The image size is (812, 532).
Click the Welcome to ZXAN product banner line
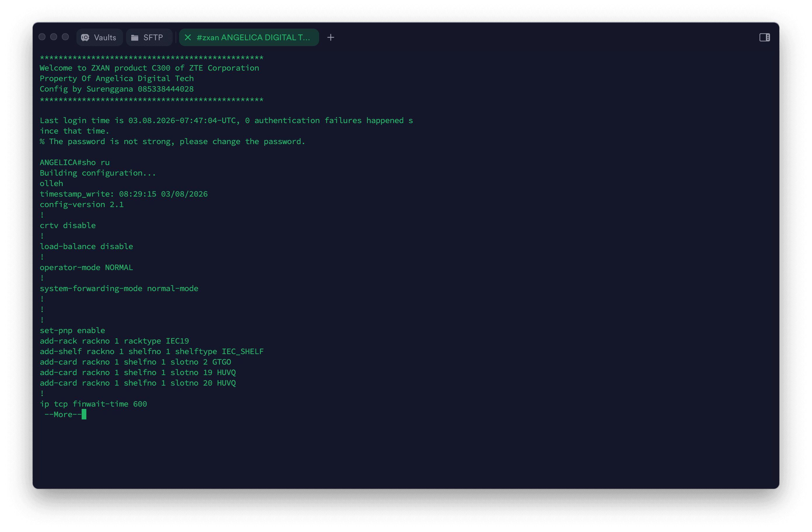(149, 68)
